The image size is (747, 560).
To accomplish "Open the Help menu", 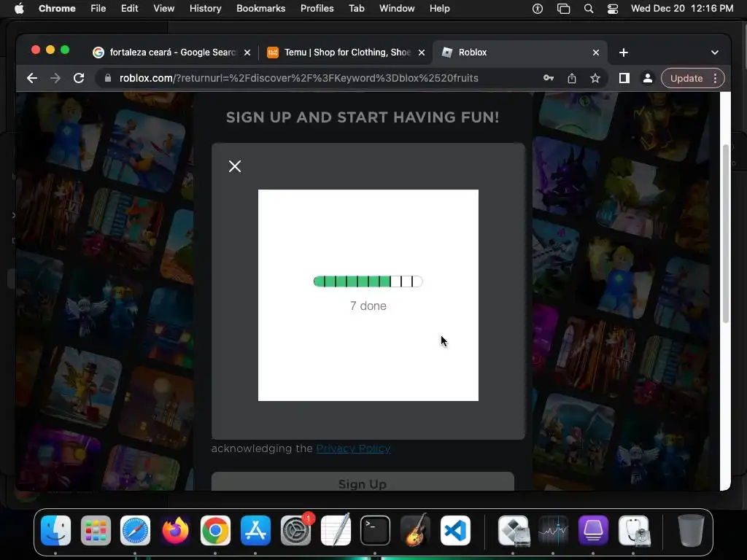I will [x=439, y=9].
